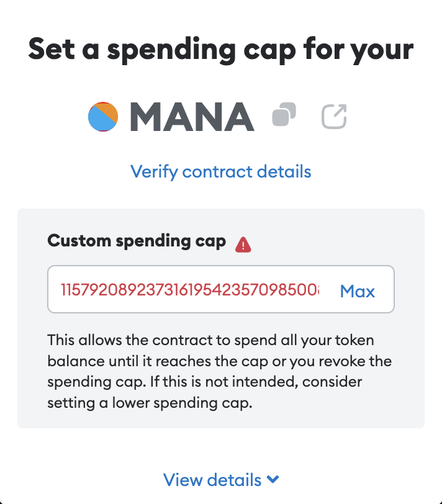Open the Verify contract details link
The image size is (442, 504).
pos(220,171)
